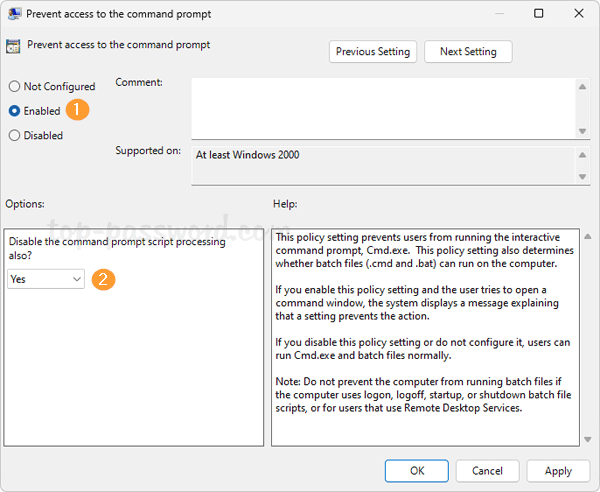Viewport: 600px width, 492px height.
Task: Click the policy icon in the title bar
Action: [x=14, y=14]
